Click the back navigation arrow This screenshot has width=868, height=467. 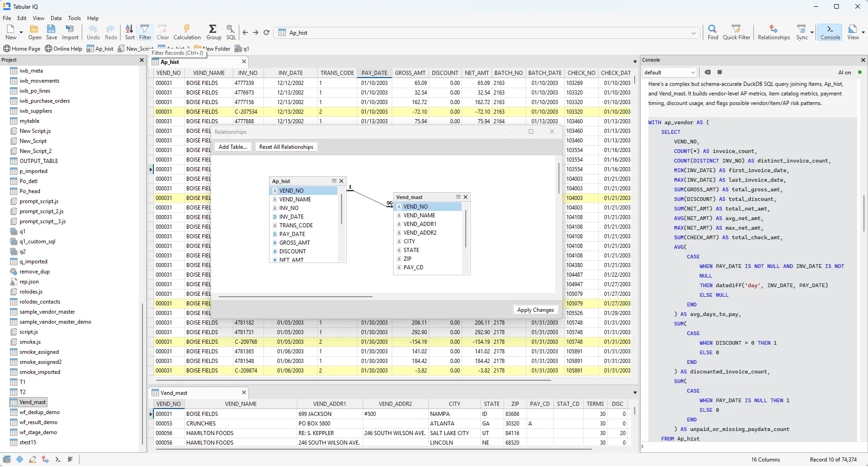245,33
